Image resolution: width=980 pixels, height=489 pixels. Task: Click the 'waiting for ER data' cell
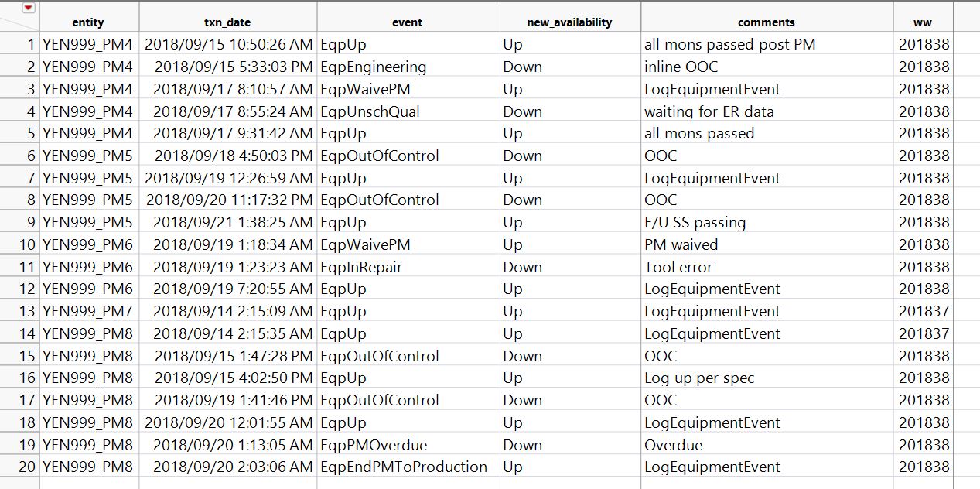(x=709, y=111)
